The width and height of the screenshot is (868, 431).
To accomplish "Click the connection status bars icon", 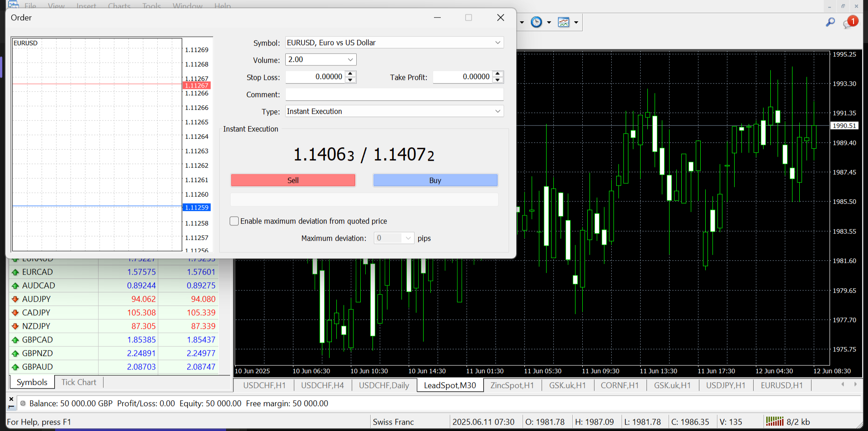I will (x=774, y=422).
